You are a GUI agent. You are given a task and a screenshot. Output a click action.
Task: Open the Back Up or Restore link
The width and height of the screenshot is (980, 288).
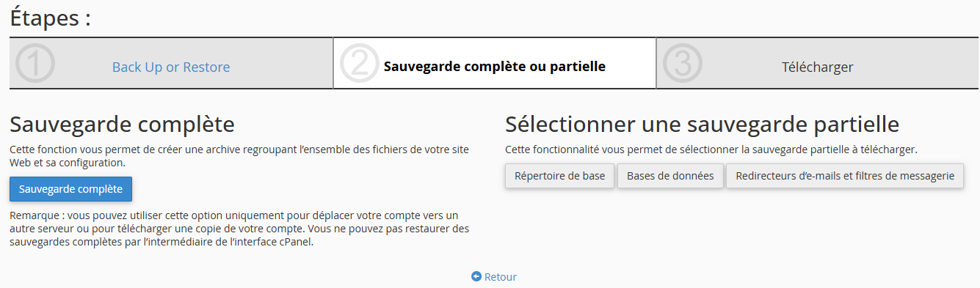click(171, 67)
